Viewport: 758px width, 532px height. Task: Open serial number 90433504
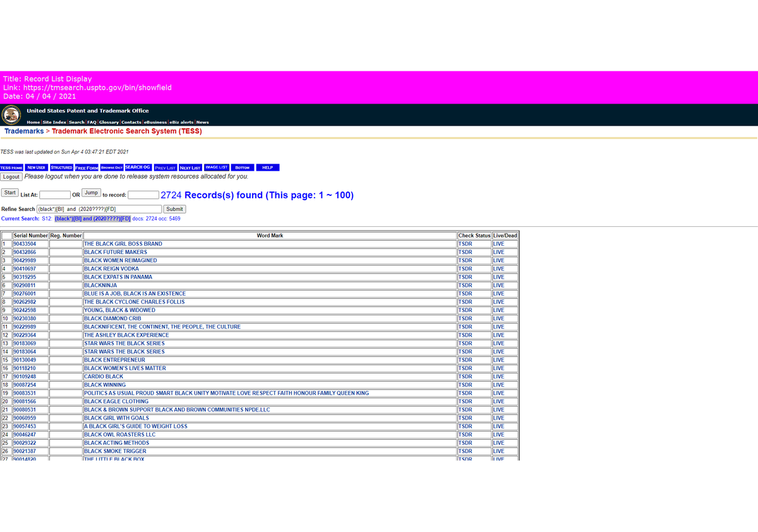[25, 244]
